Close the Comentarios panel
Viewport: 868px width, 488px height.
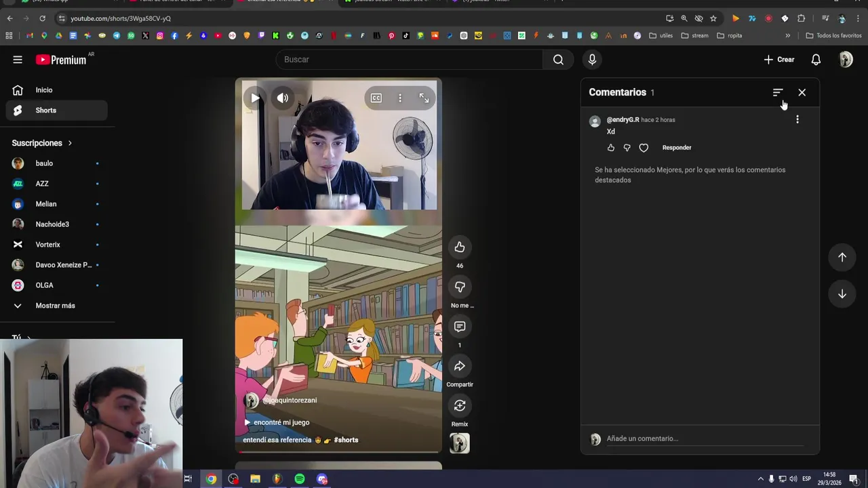(802, 92)
